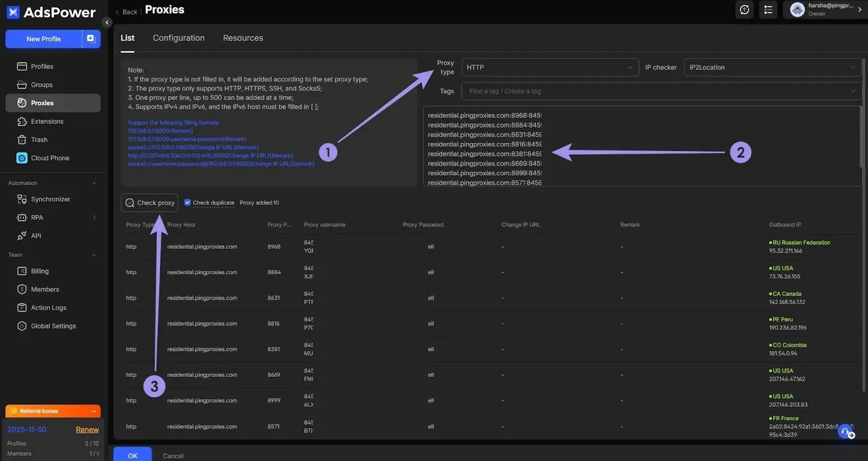
Task: Collapse the Team section
Action: pos(94,255)
